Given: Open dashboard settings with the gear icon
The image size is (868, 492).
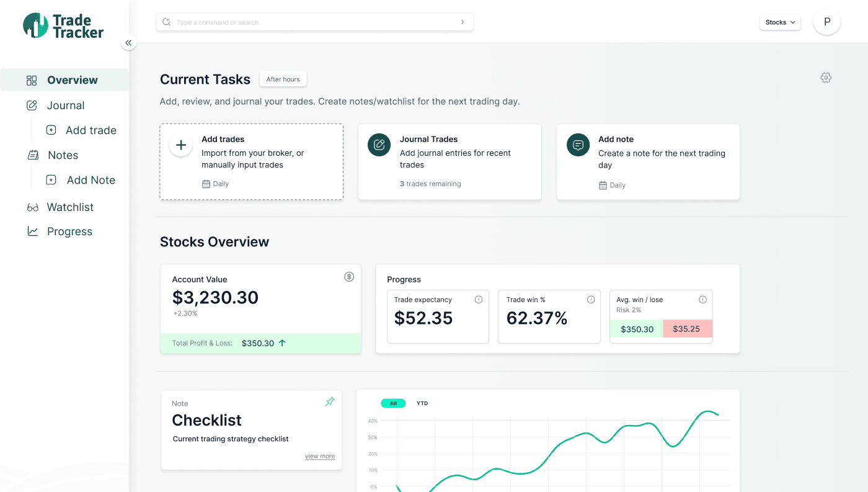Looking at the screenshot, I should click(826, 78).
